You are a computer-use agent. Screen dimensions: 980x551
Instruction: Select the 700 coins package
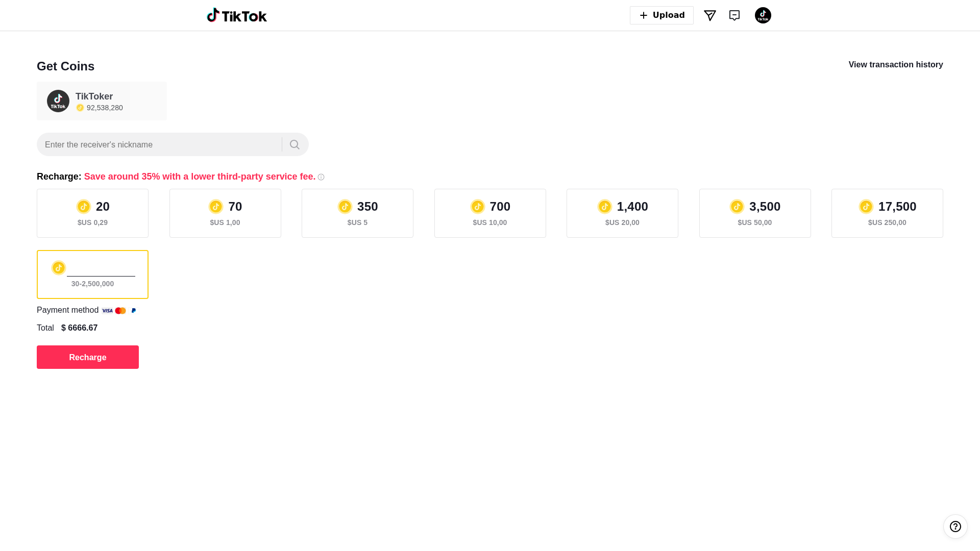(x=490, y=213)
